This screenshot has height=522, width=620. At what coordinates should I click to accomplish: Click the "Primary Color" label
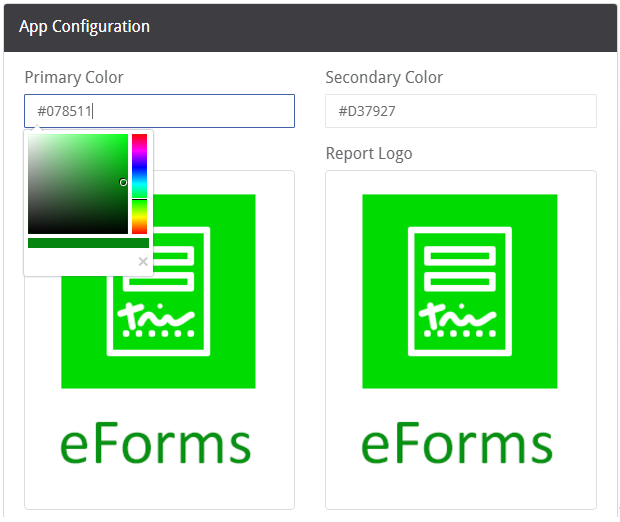pos(74,78)
